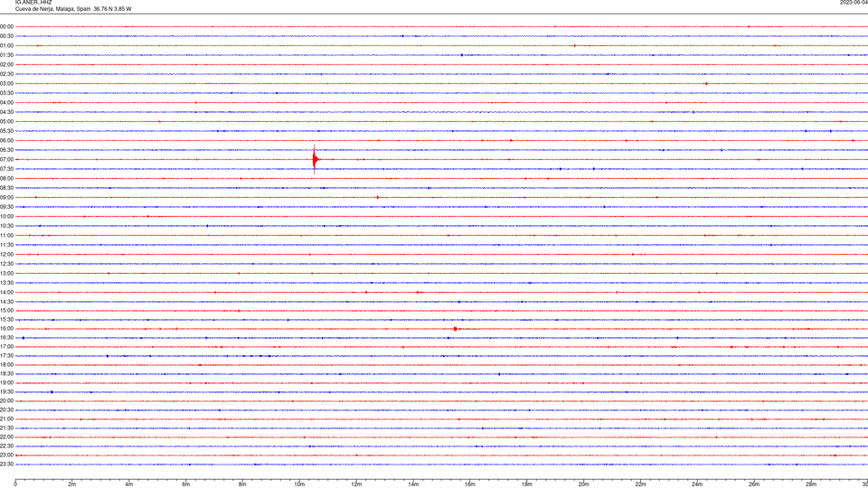The image size is (868, 488).
Task: Click the '07:00' time label
Action: (x=6, y=159)
